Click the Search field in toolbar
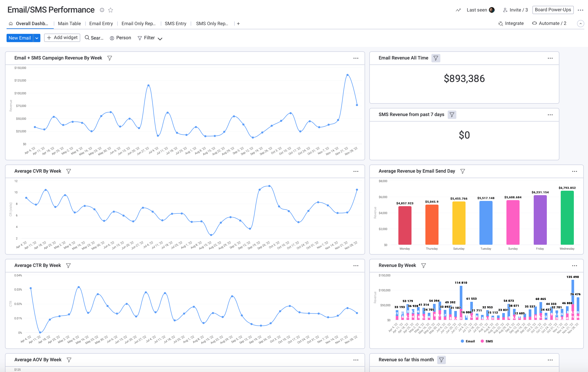The image size is (588, 372). 94,38
